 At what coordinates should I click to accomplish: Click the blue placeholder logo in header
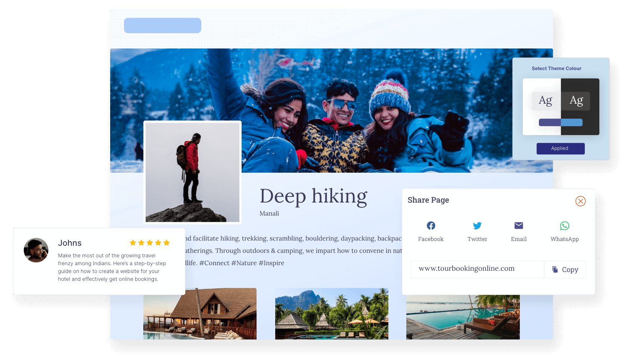tap(162, 25)
